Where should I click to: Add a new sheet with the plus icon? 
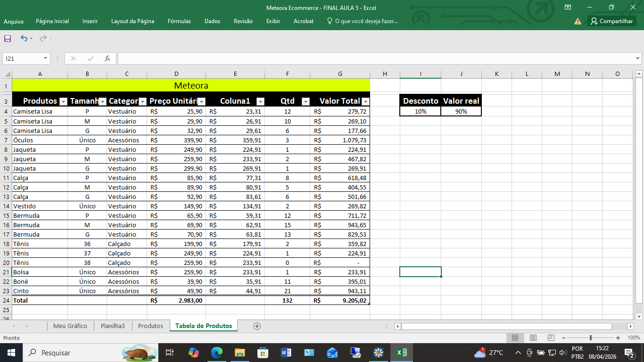click(x=257, y=326)
